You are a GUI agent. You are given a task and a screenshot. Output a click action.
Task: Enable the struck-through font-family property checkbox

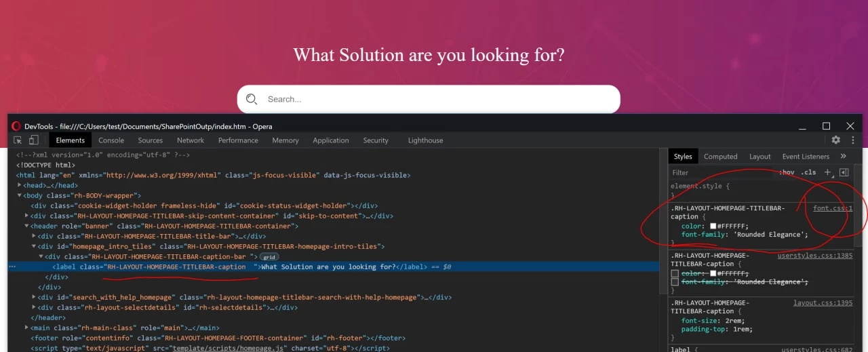[x=675, y=281]
